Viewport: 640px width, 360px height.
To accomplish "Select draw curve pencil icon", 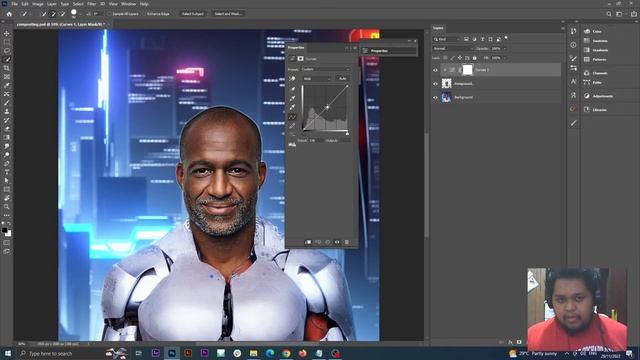I will coord(292,126).
